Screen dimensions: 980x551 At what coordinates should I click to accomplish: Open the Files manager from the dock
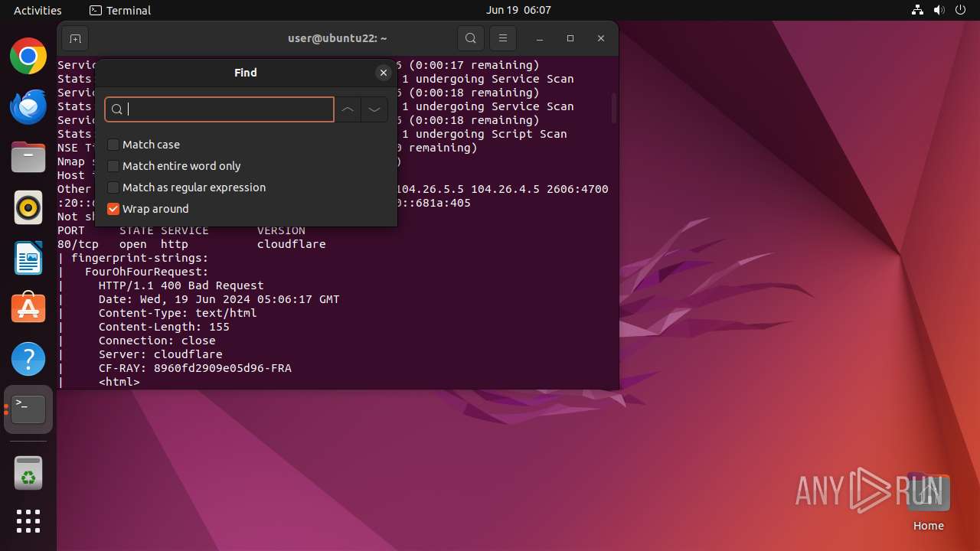coord(28,157)
